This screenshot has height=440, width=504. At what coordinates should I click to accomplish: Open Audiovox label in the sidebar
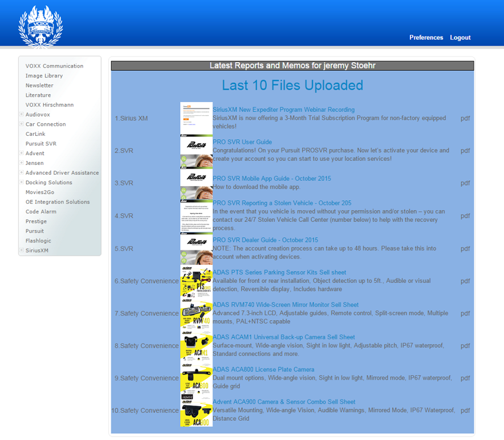(x=38, y=115)
